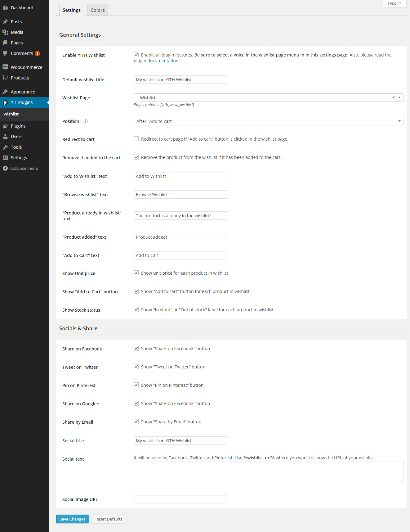Switch to the Colors tab

97,10
